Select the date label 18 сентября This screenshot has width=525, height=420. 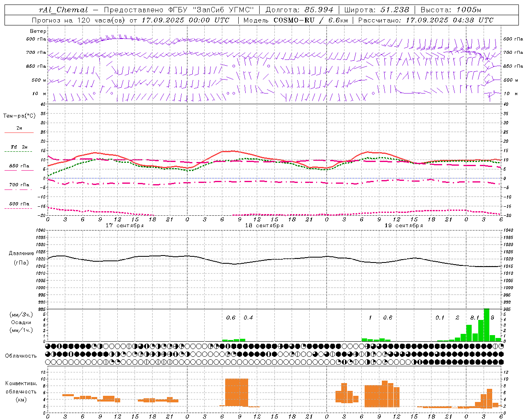point(264,226)
